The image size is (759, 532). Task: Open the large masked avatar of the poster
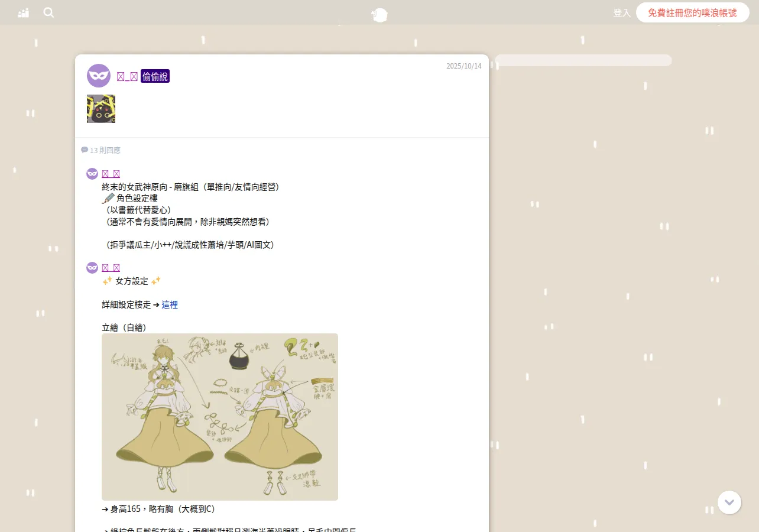point(99,76)
